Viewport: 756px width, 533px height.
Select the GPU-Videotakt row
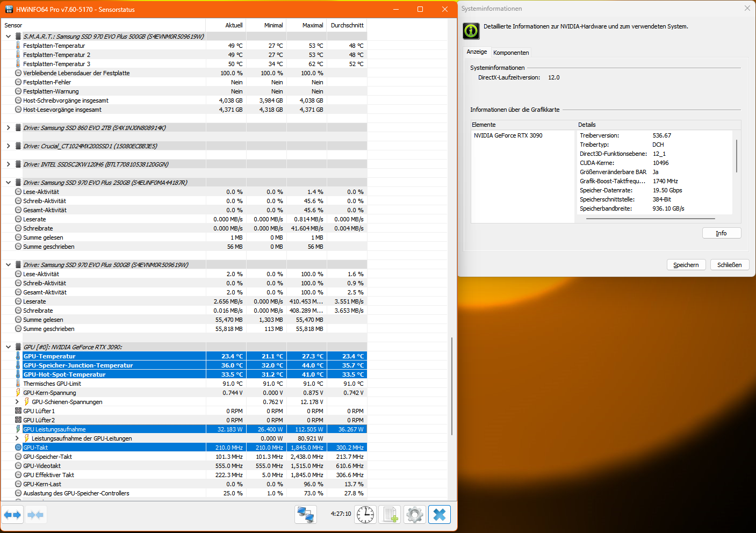tap(184, 466)
